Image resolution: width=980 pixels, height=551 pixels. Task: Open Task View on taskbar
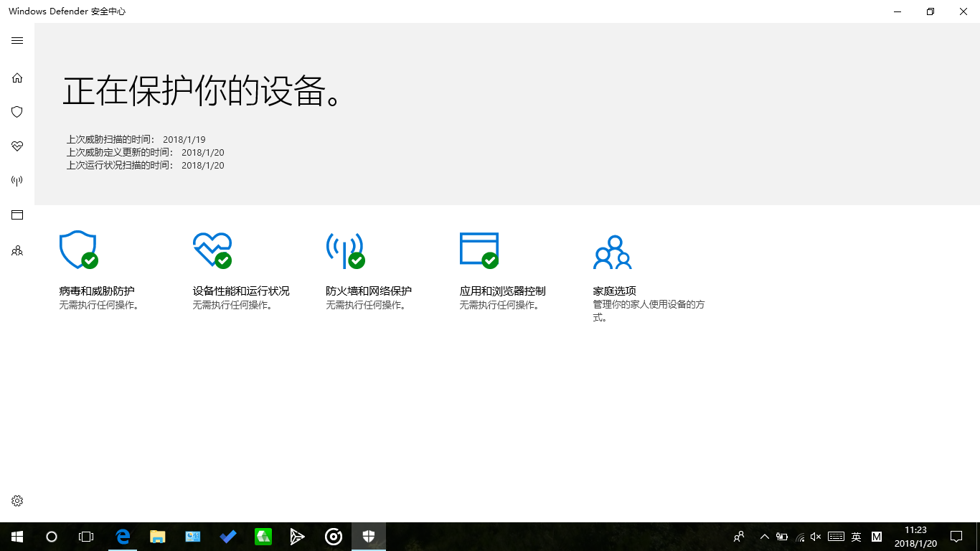(x=86, y=537)
